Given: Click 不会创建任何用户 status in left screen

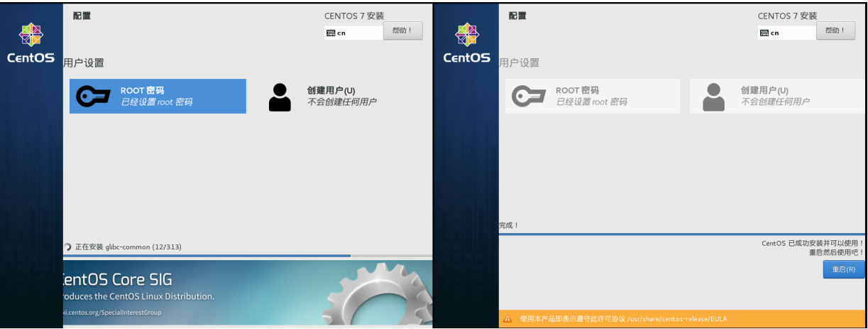Looking at the screenshot, I should tap(342, 102).
